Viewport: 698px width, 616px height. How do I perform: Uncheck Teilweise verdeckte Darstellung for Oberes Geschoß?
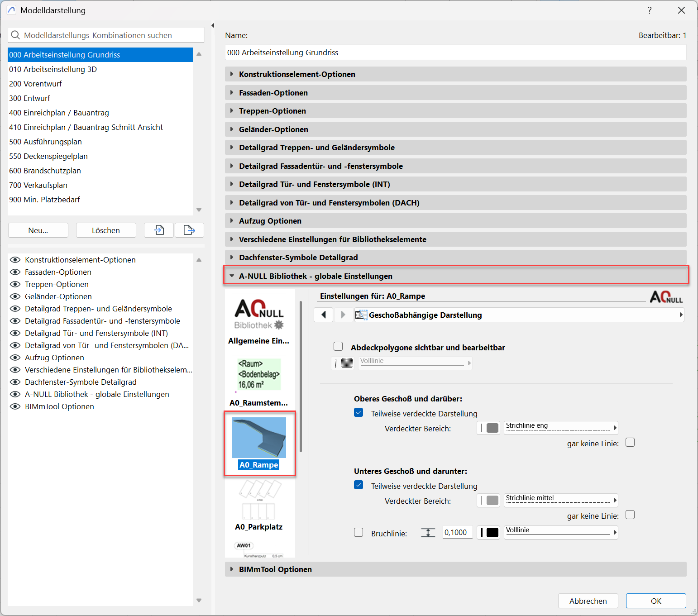click(x=359, y=413)
